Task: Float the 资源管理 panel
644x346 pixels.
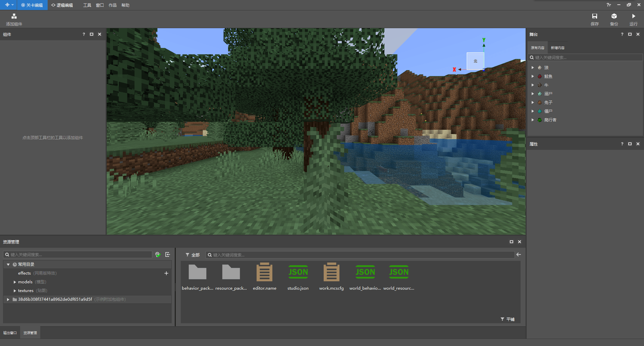Action: tap(512, 242)
